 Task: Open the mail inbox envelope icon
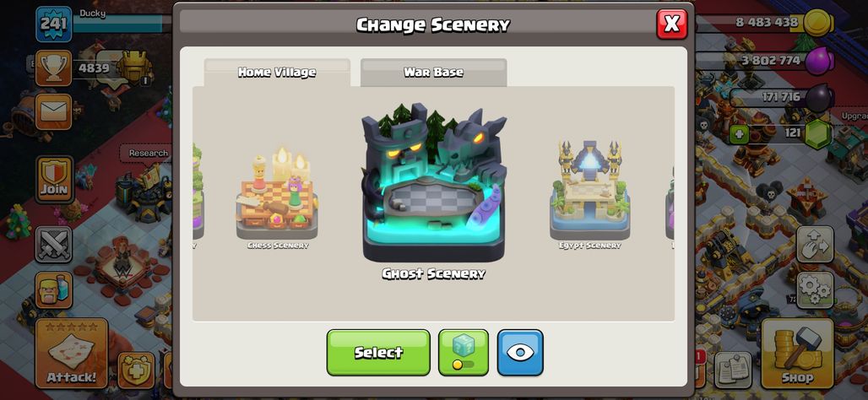54,112
